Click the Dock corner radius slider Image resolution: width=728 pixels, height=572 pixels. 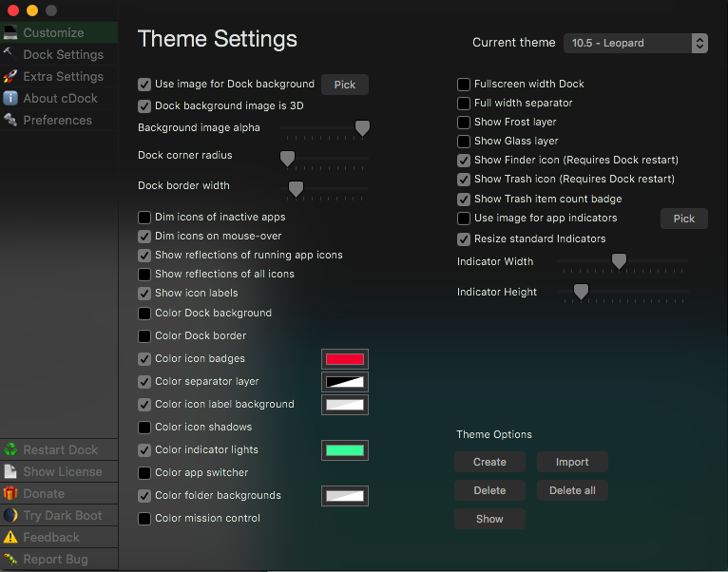tap(325, 159)
